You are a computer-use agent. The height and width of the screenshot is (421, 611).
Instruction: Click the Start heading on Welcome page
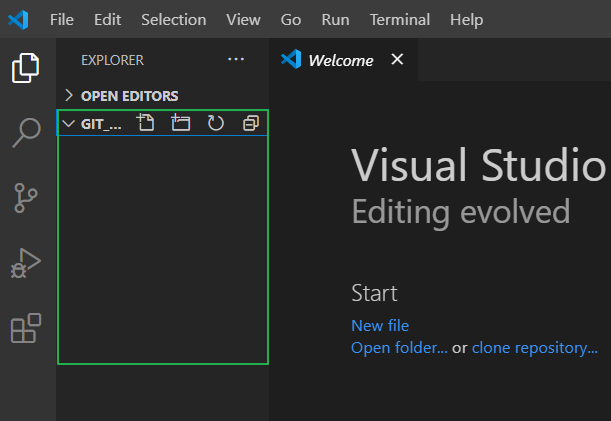coord(374,293)
